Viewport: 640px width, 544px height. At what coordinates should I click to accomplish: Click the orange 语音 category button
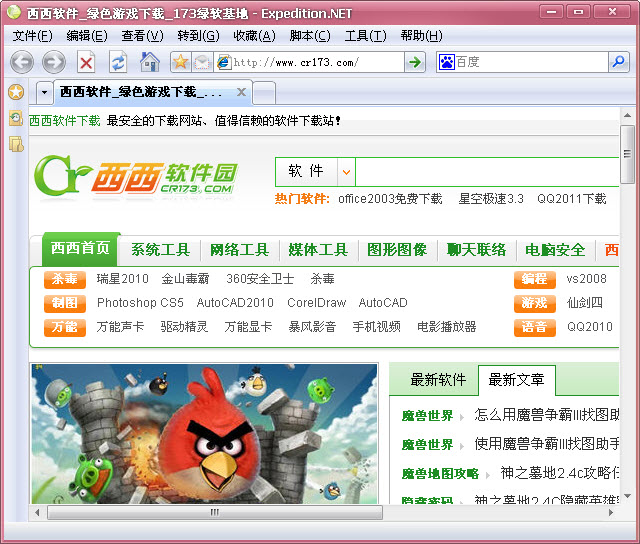[x=534, y=327]
